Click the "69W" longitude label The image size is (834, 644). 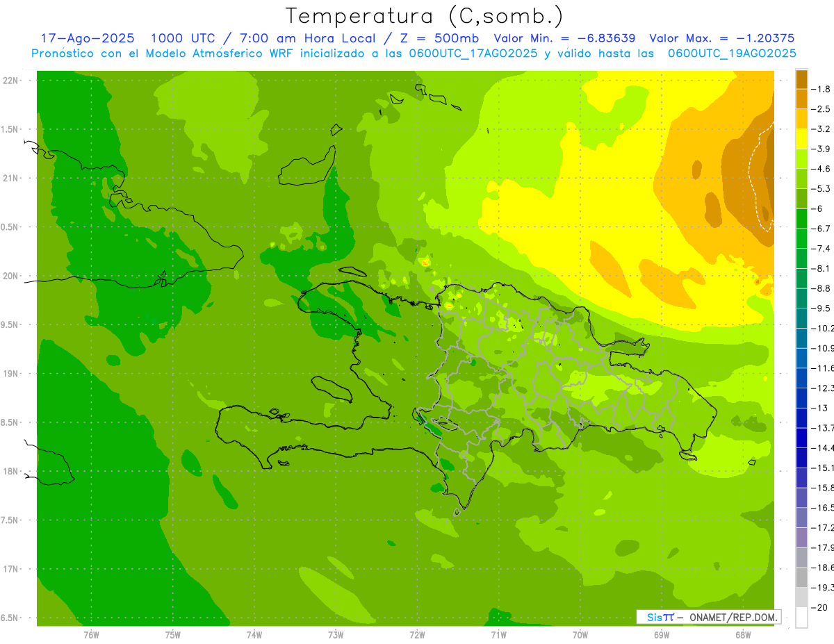point(662,634)
